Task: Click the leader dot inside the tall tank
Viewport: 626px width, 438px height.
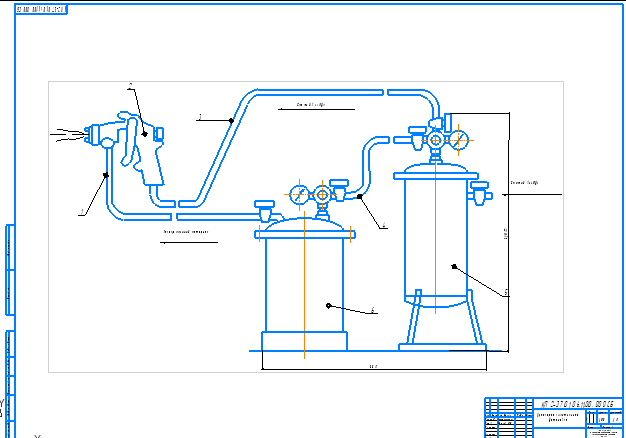Action: 453,266
